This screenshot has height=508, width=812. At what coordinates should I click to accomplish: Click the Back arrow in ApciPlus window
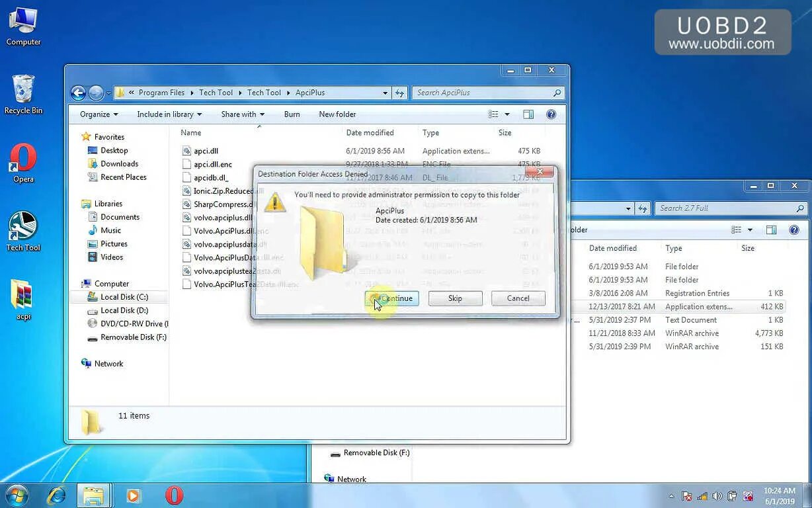[78, 93]
